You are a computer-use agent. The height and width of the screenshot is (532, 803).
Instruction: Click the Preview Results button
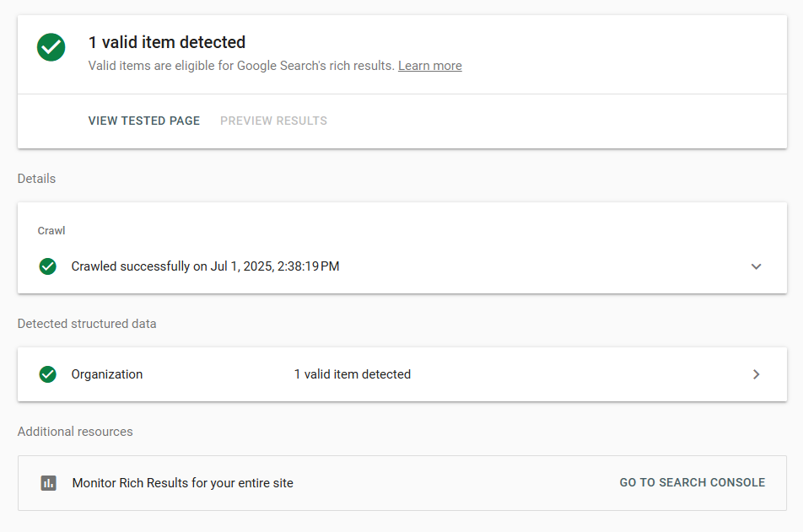273,121
